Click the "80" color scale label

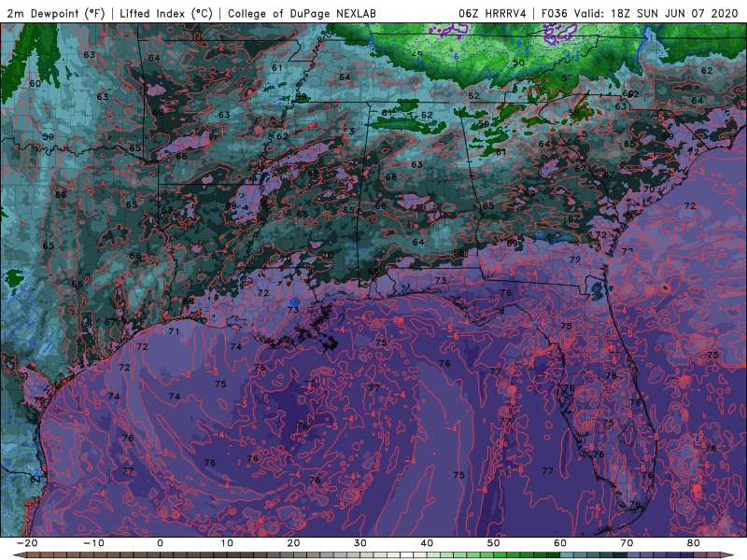tap(694, 543)
